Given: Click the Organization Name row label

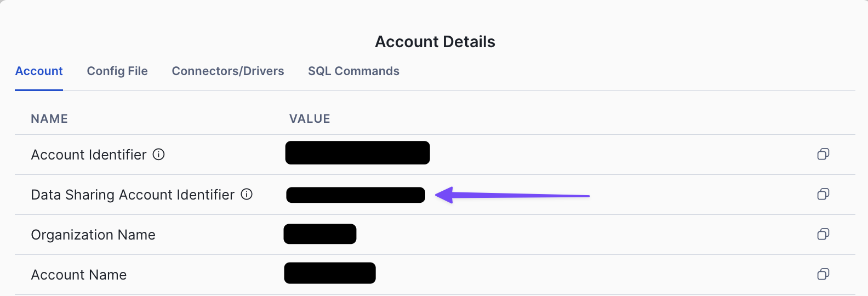Looking at the screenshot, I should pyautogui.click(x=93, y=235).
